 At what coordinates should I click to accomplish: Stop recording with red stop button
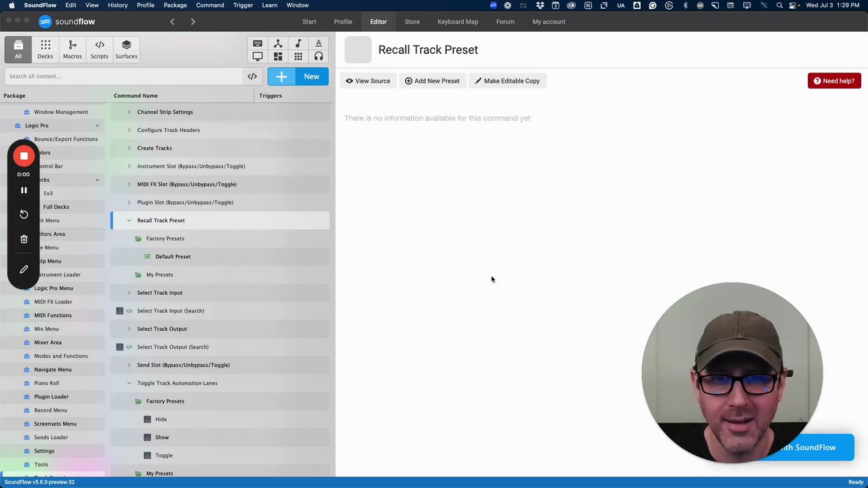coord(24,156)
